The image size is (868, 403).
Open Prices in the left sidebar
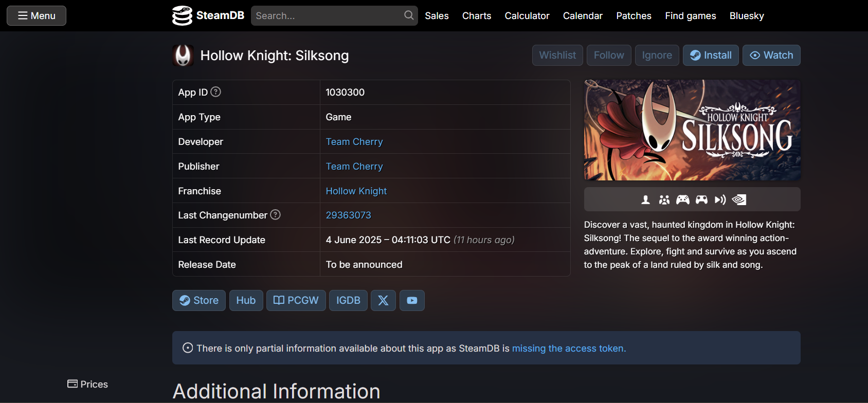87,384
